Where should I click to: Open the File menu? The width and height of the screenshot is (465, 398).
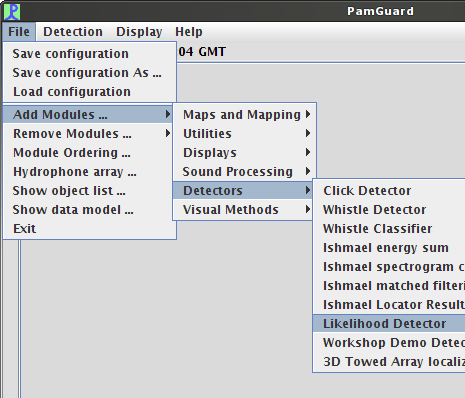(19, 32)
